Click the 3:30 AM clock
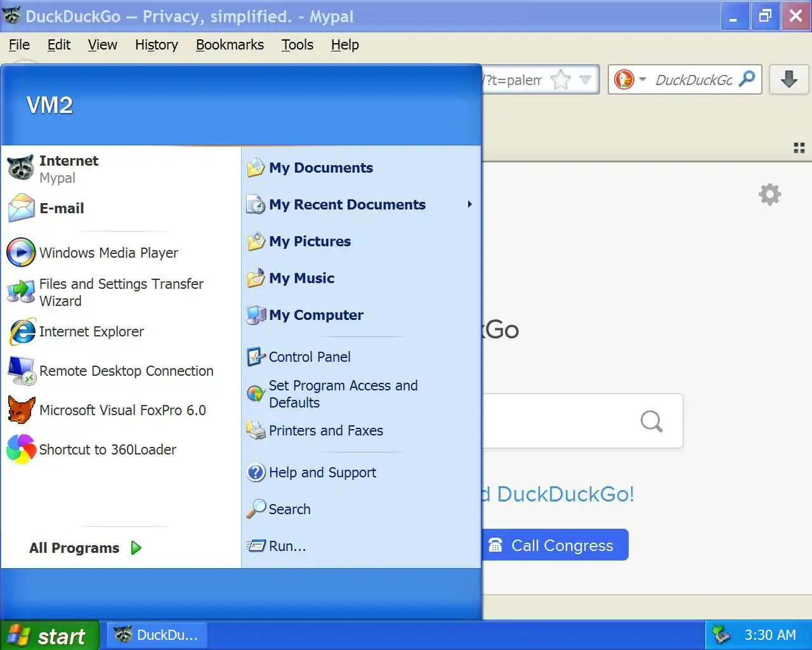 (770, 635)
